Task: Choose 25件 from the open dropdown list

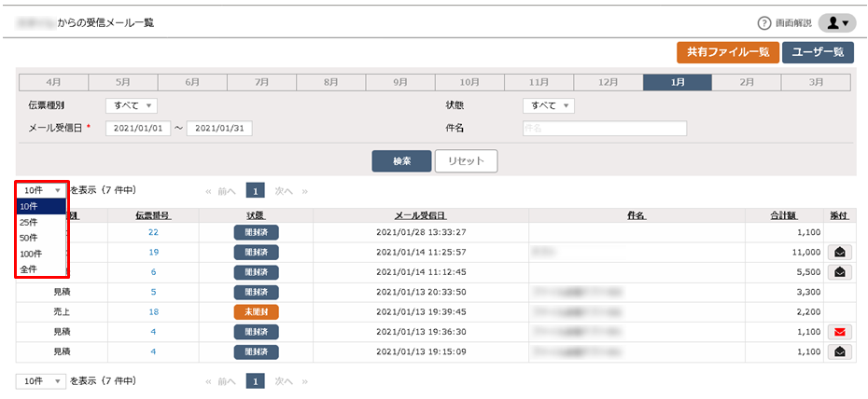Action: tap(29, 223)
